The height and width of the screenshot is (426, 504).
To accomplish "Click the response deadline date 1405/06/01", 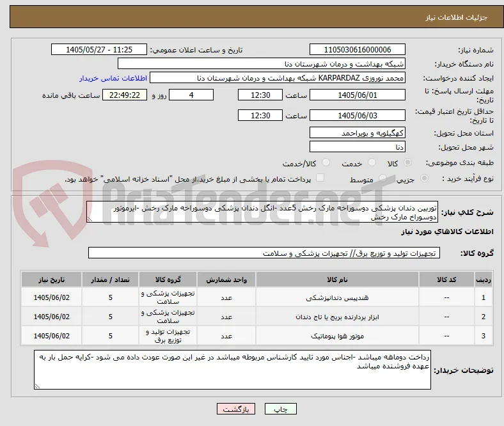I will point(357,95).
